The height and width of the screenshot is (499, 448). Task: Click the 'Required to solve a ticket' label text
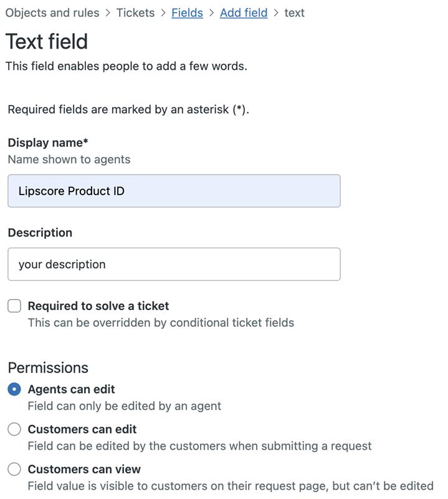pos(98,306)
